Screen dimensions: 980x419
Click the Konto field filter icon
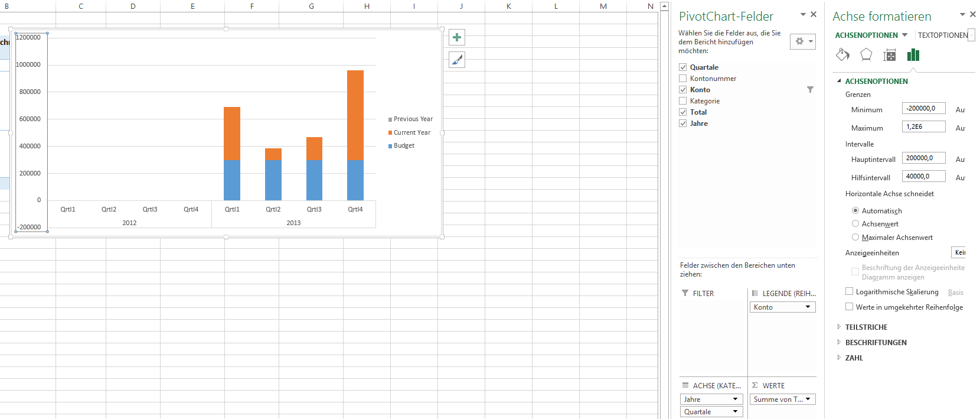810,90
